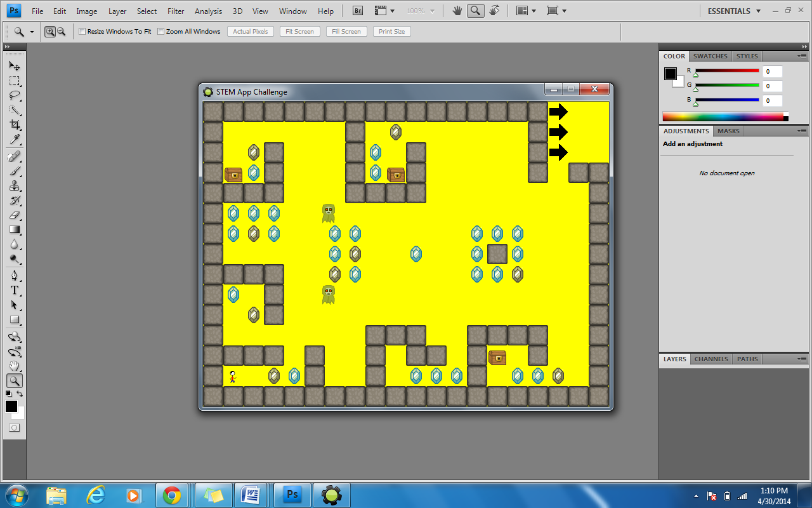Viewport: 812px width, 508px height.
Task: Open the Color panel menu
Action: [x=804, y=56]
